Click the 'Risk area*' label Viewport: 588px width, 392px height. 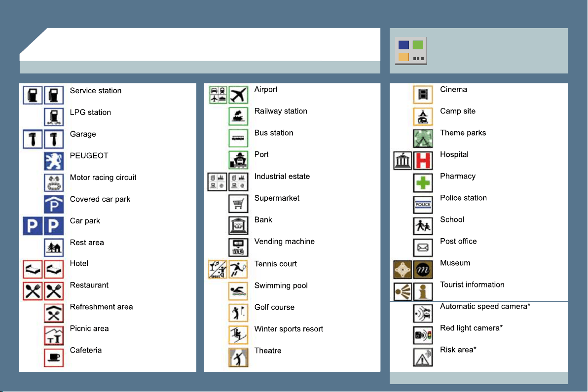coord(458,350)
